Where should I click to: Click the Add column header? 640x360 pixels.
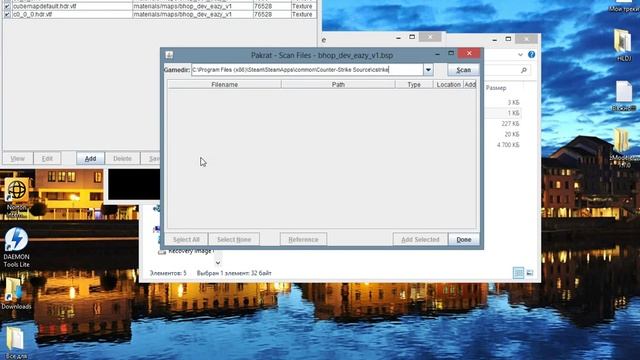(470, 84)
